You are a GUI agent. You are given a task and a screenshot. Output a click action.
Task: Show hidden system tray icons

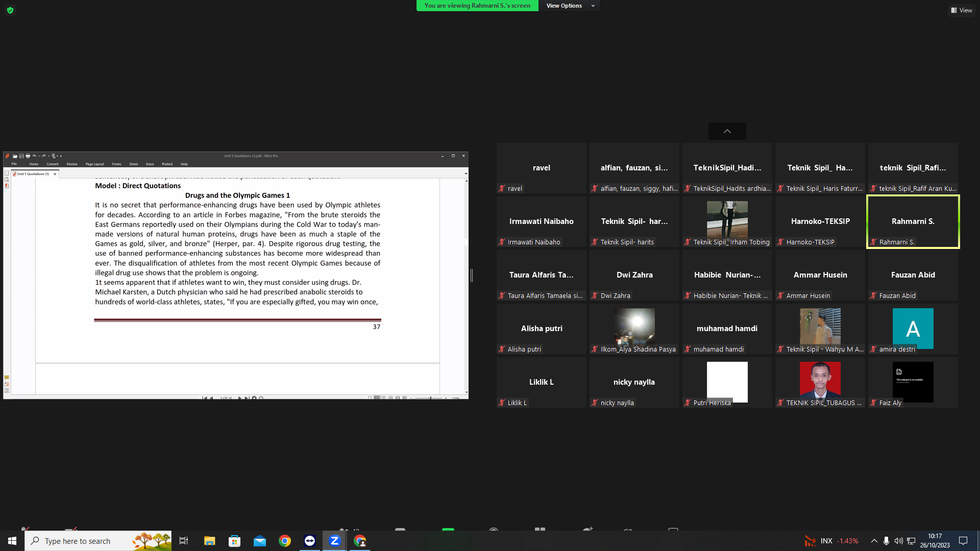click(x=874, y=541)
